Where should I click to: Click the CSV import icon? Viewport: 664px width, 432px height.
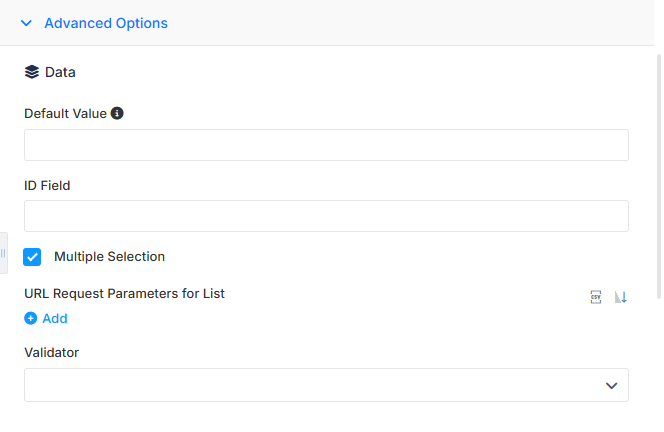pos(595,297)
